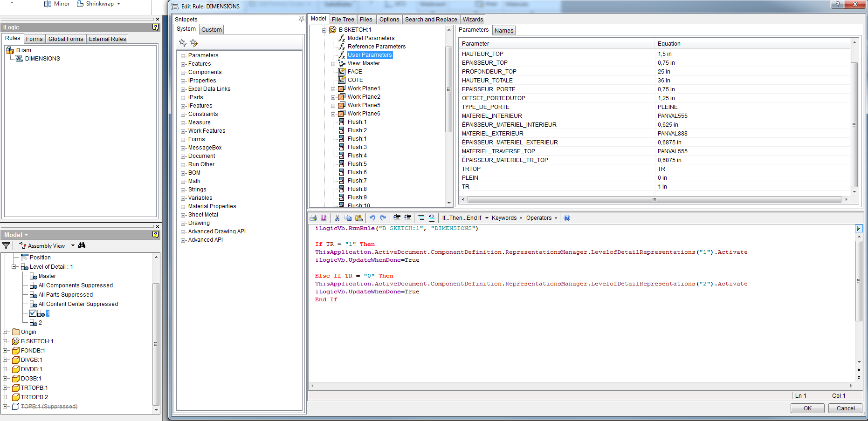The image size is (868, 421).
Task: Use the Paste icon in the rule editor
Action: click(359, 217)
